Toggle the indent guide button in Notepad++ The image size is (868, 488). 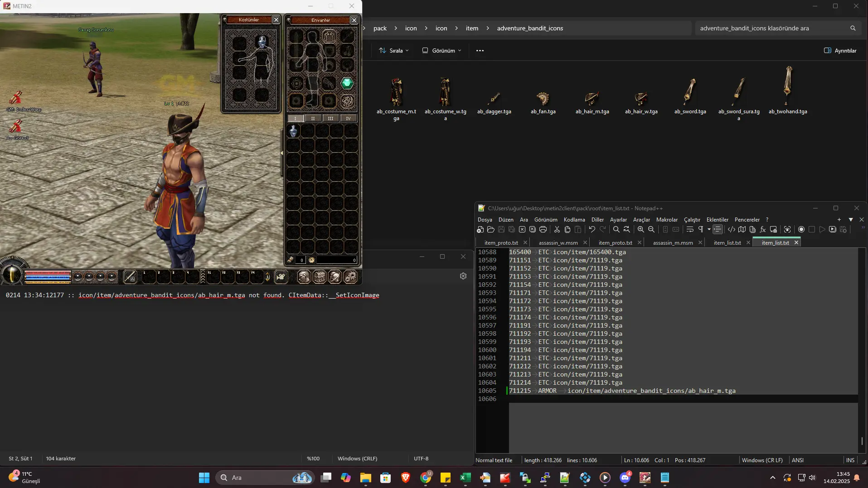(718, 230)
